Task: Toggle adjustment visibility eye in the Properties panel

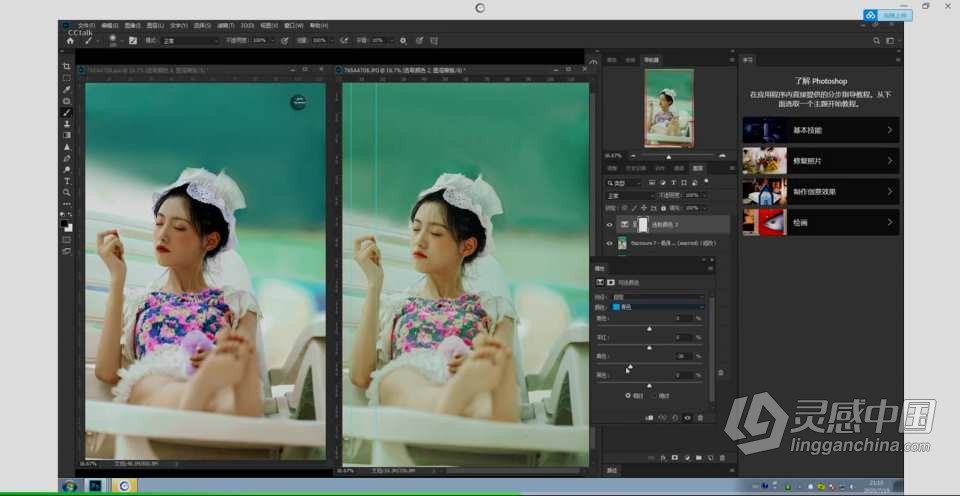Action: point(688,418)
